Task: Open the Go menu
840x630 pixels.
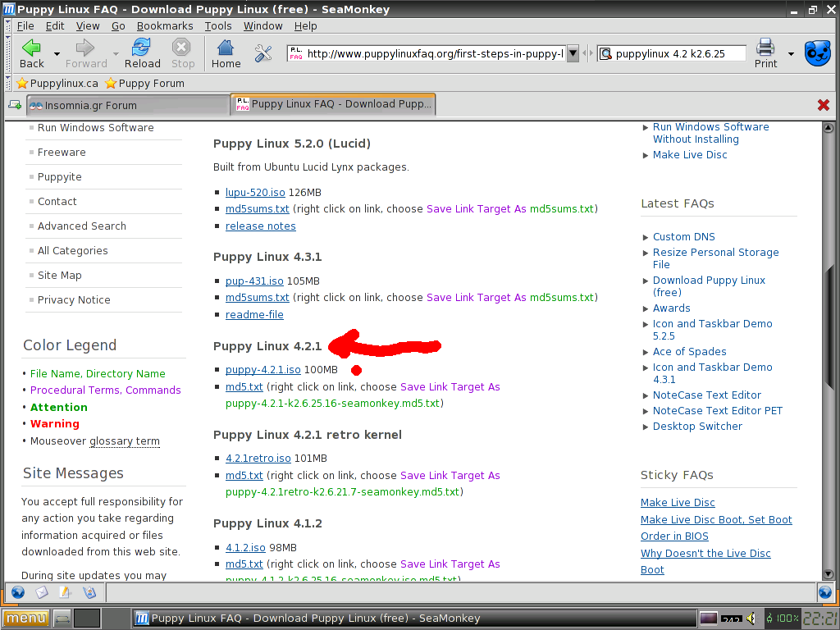Action: (118, 25)
